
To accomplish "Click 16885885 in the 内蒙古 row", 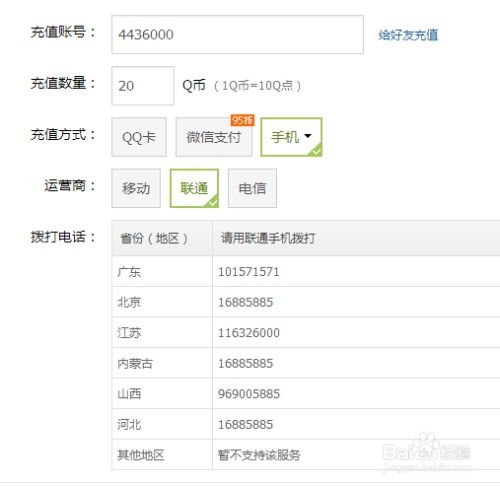I will [246, 363].
